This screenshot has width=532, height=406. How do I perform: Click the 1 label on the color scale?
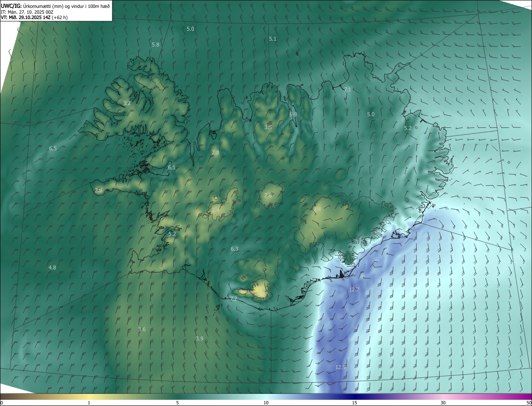tap(89, 403)
